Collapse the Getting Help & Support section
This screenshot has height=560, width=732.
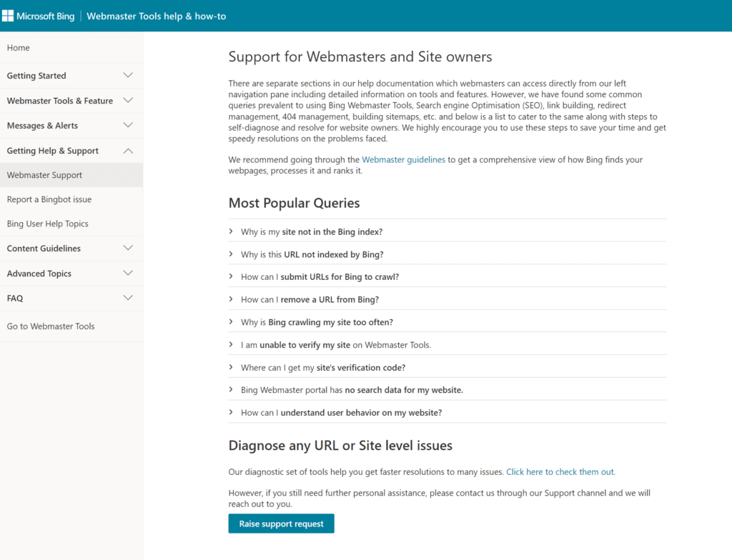[x=128, y=151]
